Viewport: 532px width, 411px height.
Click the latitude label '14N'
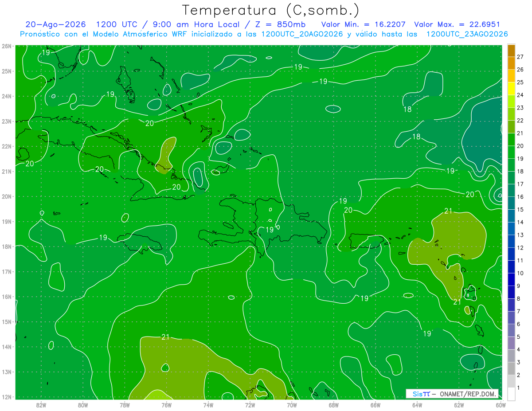coord(7,347)
